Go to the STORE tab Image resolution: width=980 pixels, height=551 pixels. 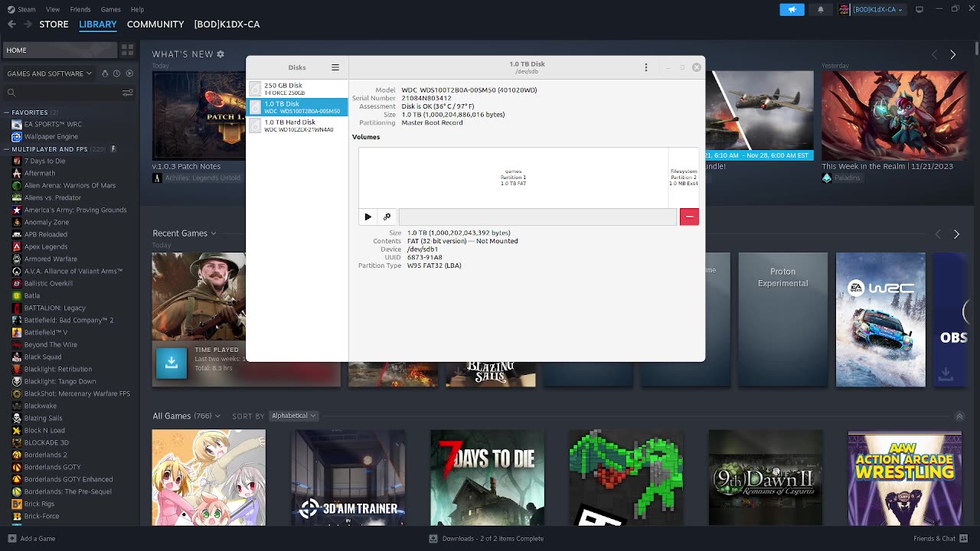coord(54,24)
